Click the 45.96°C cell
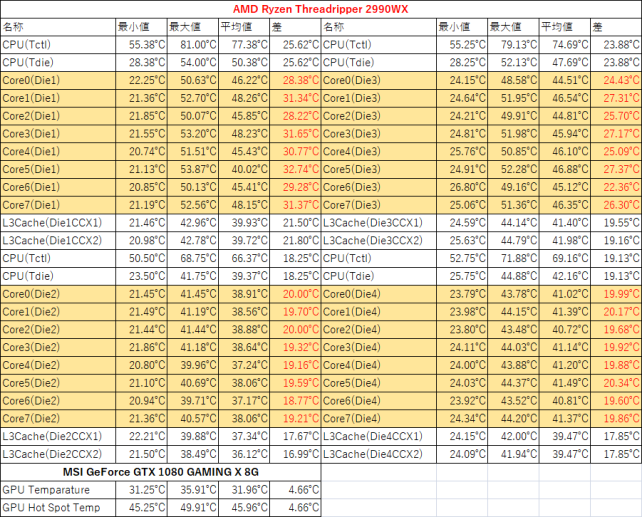 (x=244, y=508)
